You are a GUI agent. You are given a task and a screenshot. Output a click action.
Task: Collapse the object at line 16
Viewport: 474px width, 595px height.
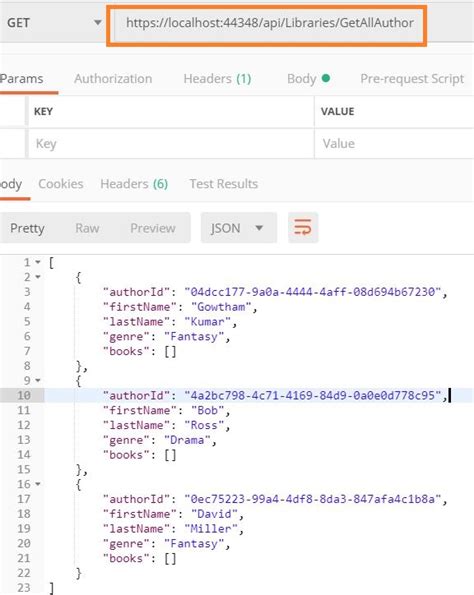(x=38, y=484)
